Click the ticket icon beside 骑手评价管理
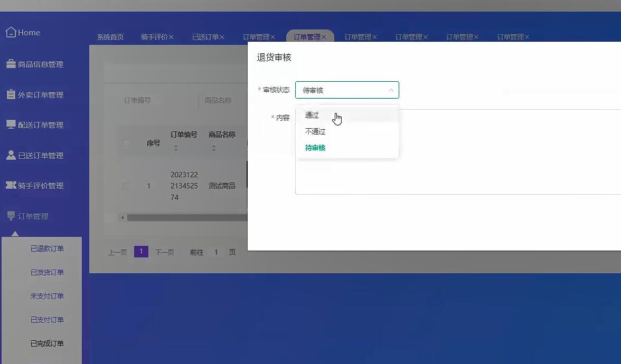 [11, 185]
